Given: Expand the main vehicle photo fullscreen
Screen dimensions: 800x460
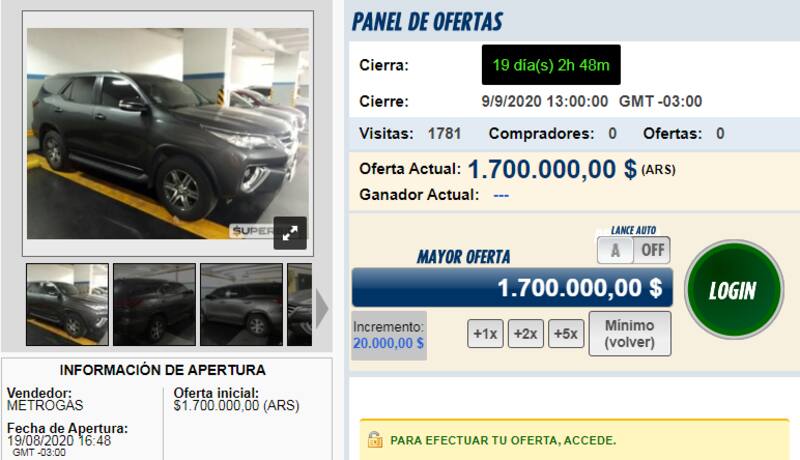Looking at the screenshot, I should (x=290, y=233).
